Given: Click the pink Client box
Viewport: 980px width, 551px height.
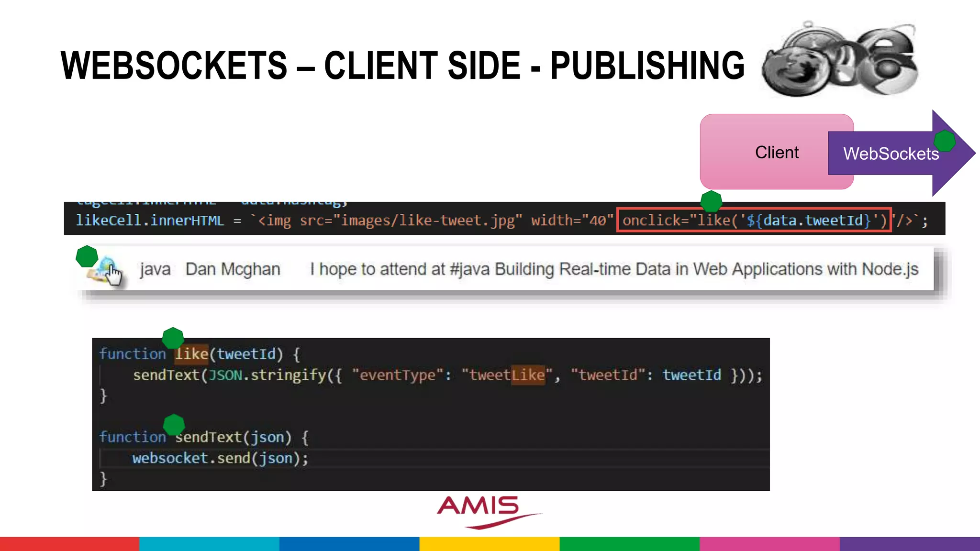Looking at the screenshot, I should tap(777, 152).
